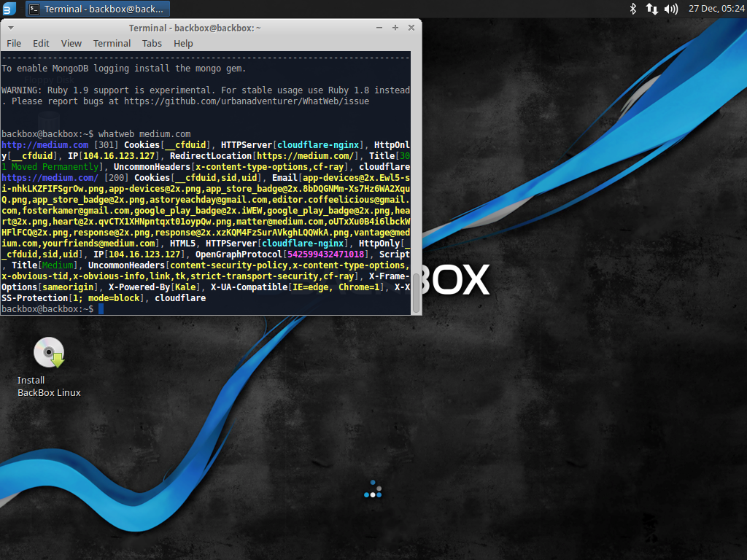Image resolution: width=747 pixels, height=560 pixels.
Task: Open the clock showing 27 Dec, 05:24
Action: click(x=716, y=9)
